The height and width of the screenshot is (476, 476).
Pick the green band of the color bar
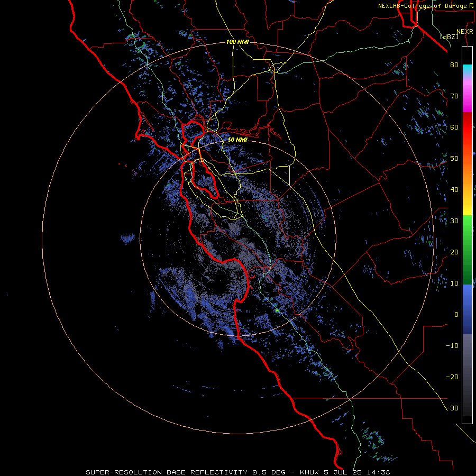[467, 250]
